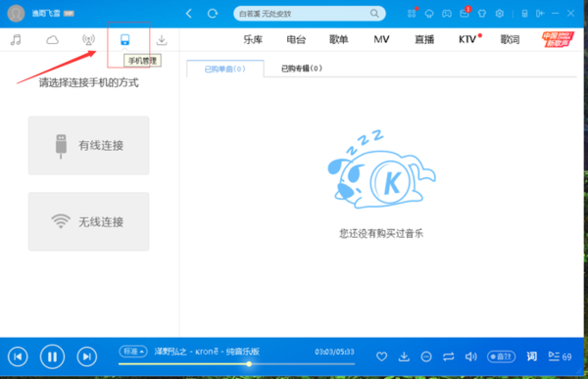Click the username next to the avatar
The height and width of the screenshot is (379, 588).
coord(46,14)
